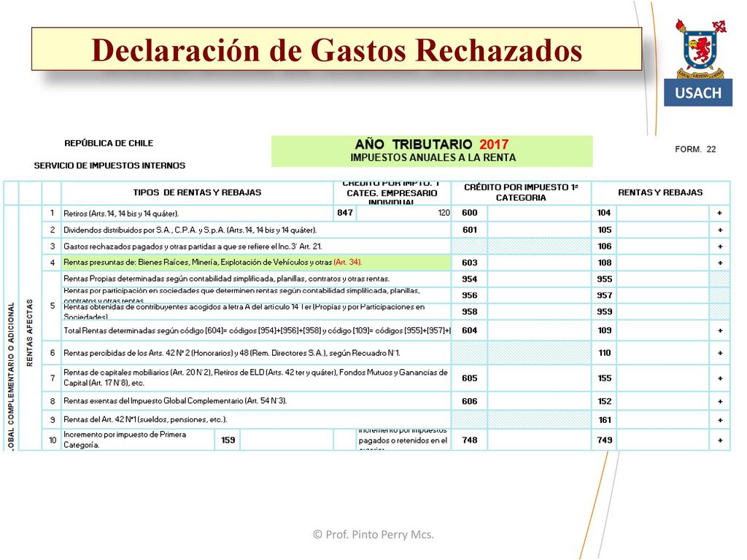
Task: Click 'CRÉDITO POR IMPUESTO 1ª CATEGORIA' header
Action: (x=521, y=192)
